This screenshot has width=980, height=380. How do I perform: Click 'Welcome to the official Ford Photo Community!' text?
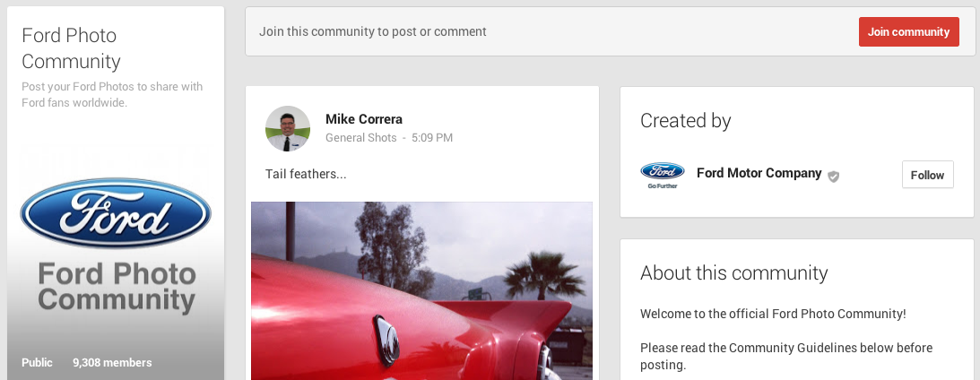click(x=773, y=314)
